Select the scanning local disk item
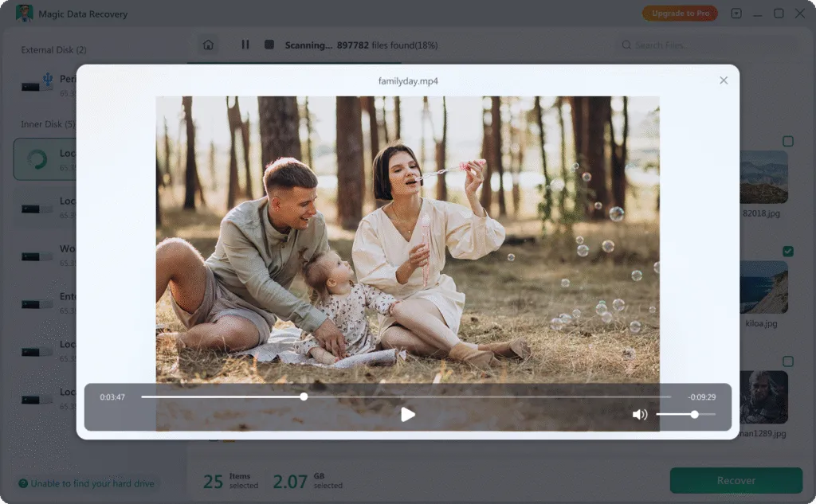Viewport: 816px width, 504px height. coord(45,159)
